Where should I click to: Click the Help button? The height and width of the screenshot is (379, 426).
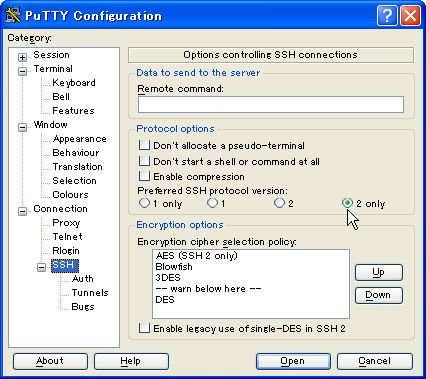click(131, 361)
